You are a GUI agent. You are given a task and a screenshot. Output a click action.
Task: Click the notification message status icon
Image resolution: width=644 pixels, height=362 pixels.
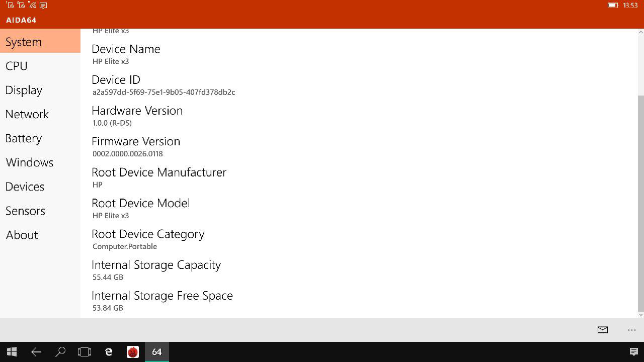coord(43,6)
